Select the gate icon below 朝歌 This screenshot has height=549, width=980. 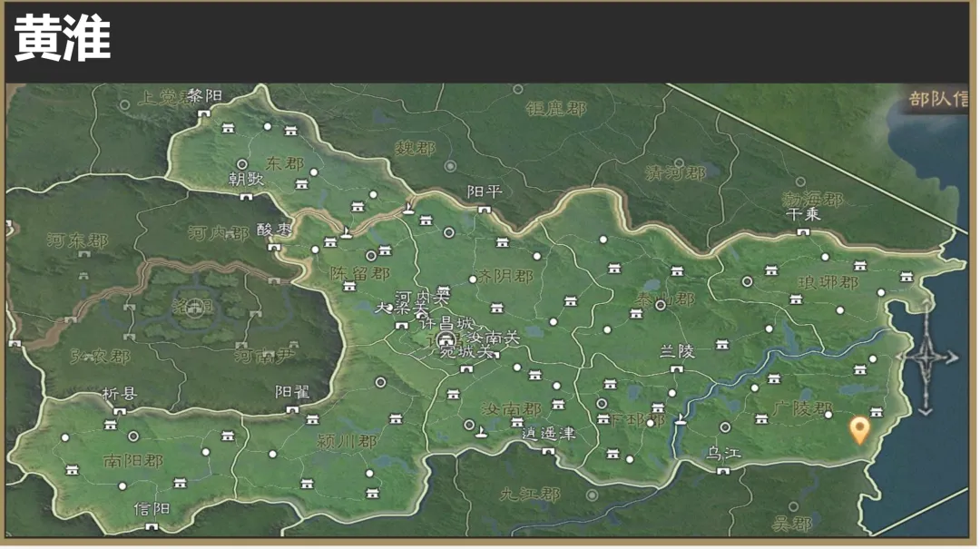point(246,196)
